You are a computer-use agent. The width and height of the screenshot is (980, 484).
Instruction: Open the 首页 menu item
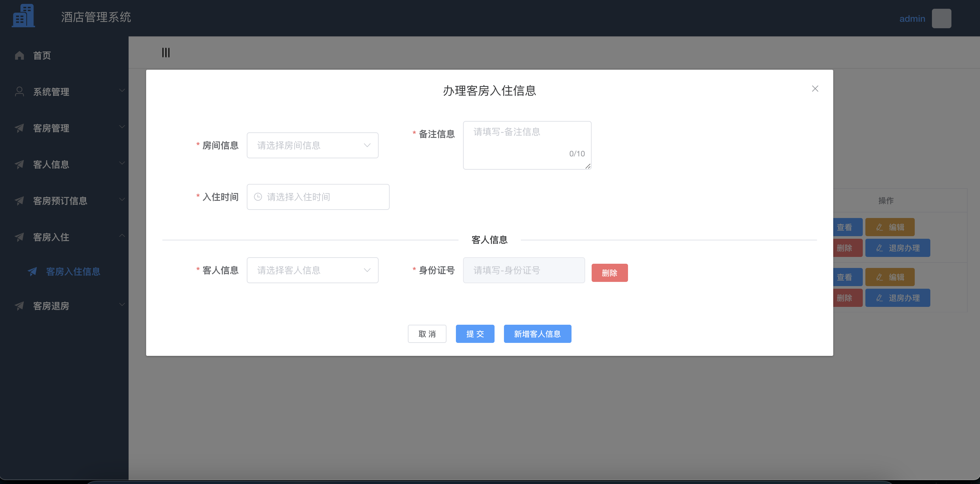pyautogui.click(x=64, y=55)
